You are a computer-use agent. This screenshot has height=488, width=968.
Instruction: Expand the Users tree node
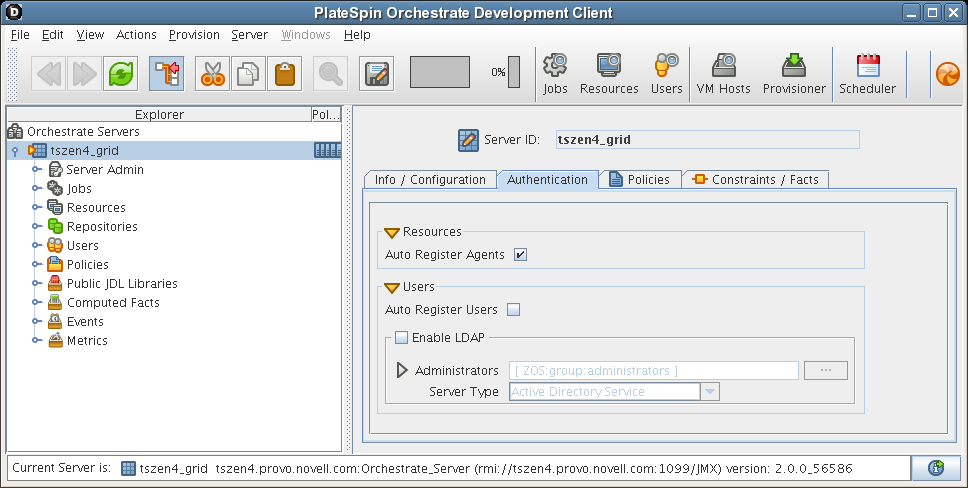(37, 245)
